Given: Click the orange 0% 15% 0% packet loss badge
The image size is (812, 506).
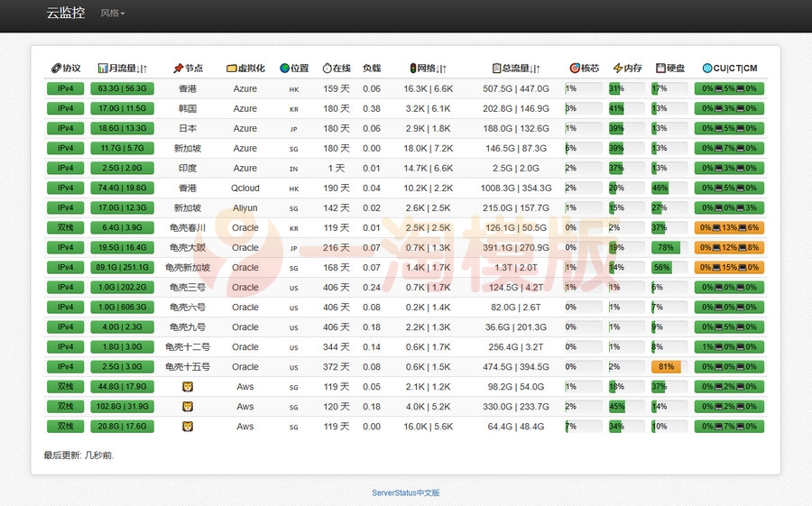Looking at the screenshot, I should (x=729, y=267).
